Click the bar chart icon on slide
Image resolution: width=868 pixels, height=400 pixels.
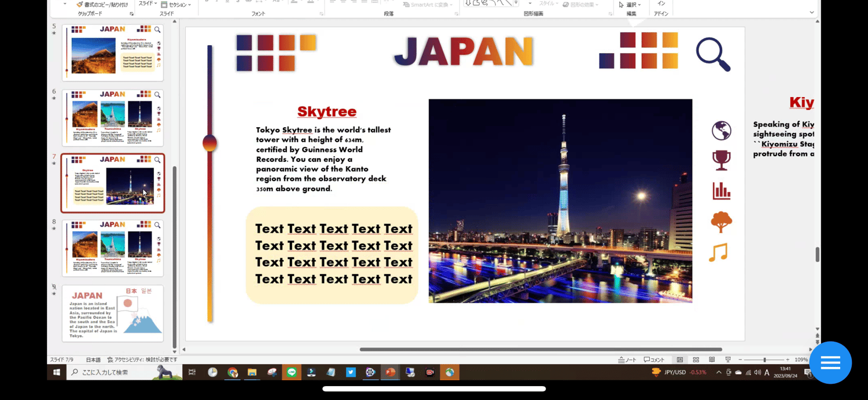tap(721, 191)
